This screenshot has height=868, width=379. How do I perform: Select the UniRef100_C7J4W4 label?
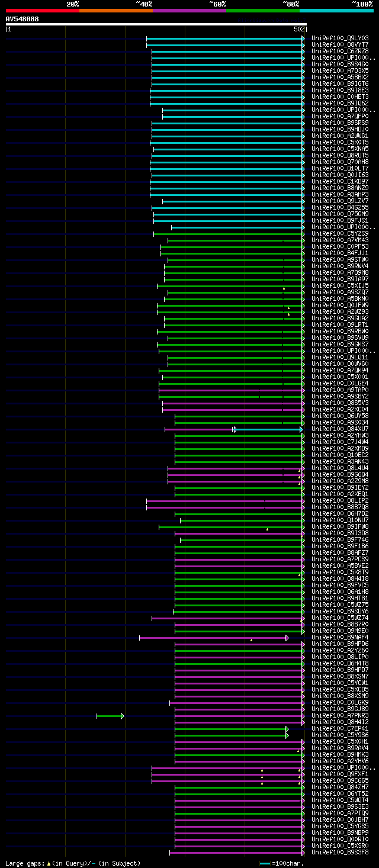tap(340, 442)
